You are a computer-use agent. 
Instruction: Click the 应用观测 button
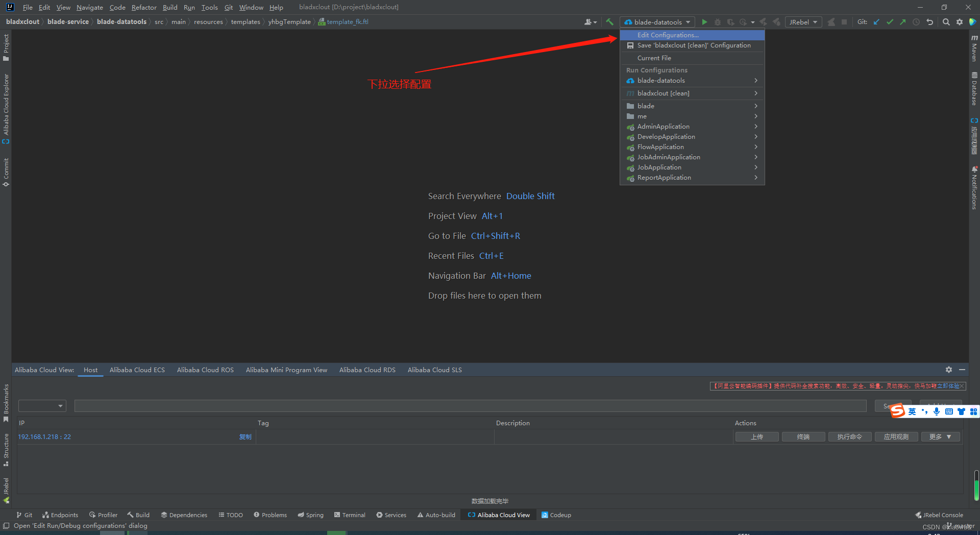click(x=896, y=437)
